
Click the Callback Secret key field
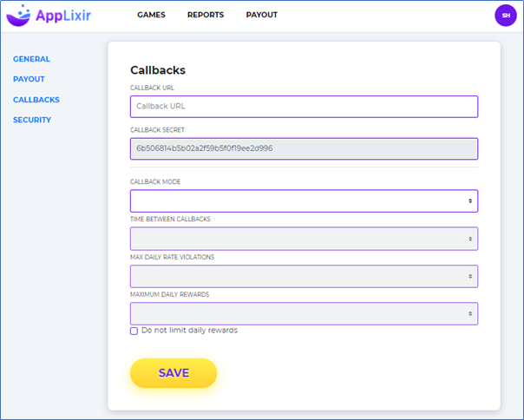304,149
